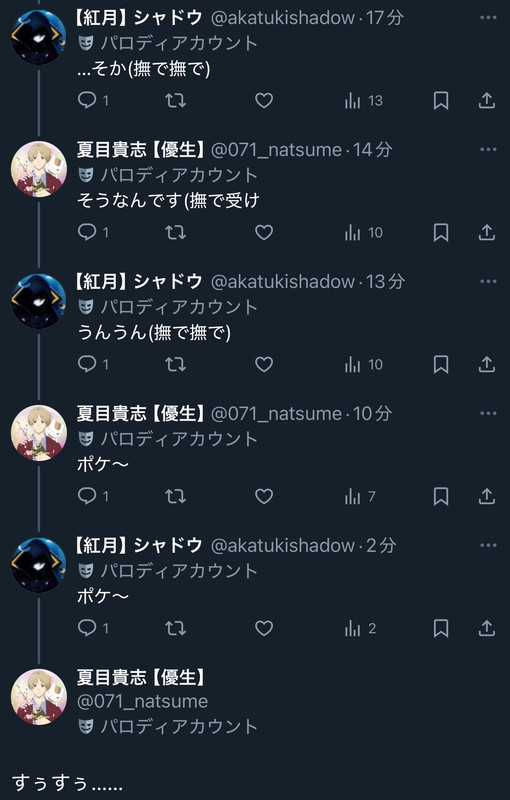Open more options on 14分 post
Image resolution: width=510 pixels, height=800 pixels.
pos(488,149)
